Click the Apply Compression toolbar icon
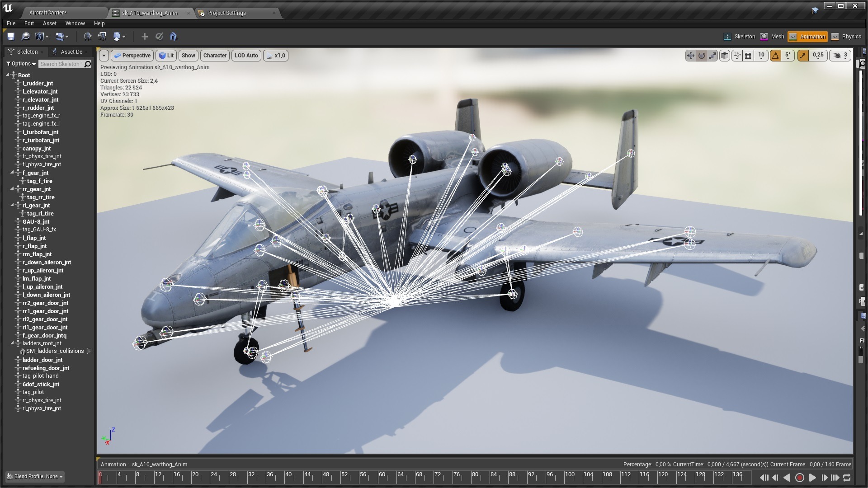 [x=102, y=37]
